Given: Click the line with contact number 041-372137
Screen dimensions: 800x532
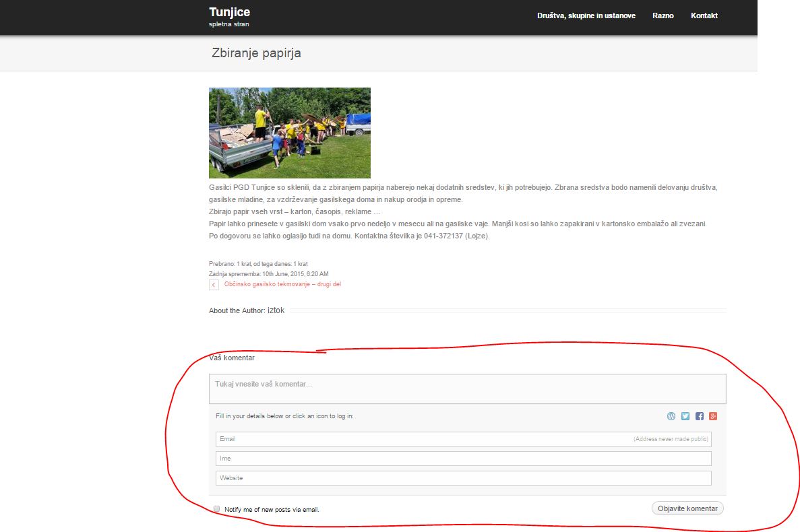Looking at the screenshot, I should click(x=349, y=236).
